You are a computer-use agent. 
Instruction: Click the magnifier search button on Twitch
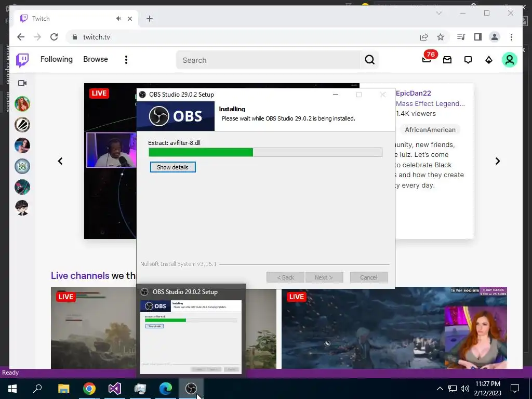369,60
